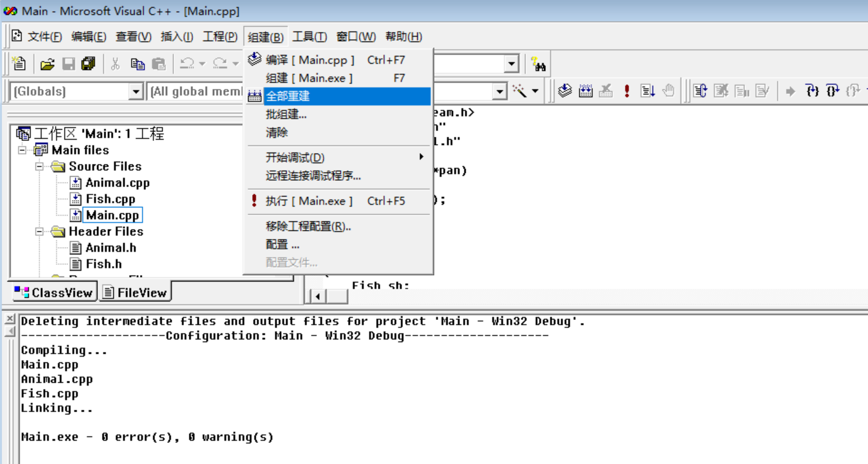Click the WizardBar magic wand icon
868x464 pixels.
tap(519, 91)
